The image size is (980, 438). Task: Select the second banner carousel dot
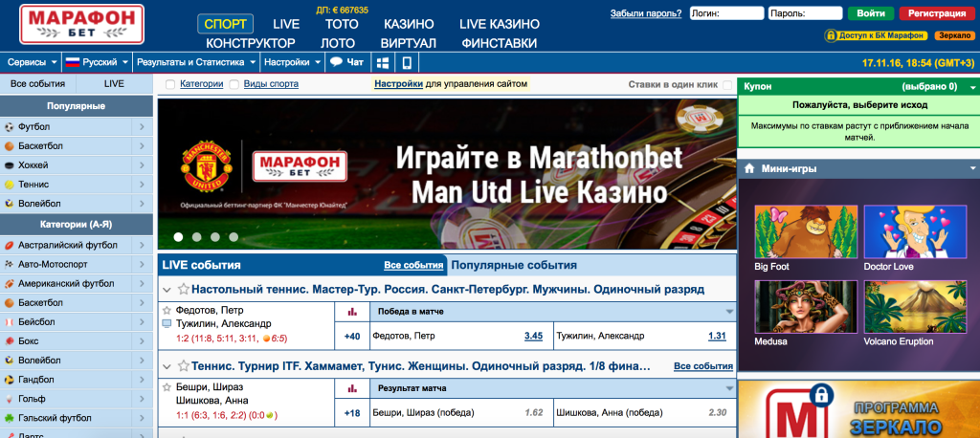(197, 236)
